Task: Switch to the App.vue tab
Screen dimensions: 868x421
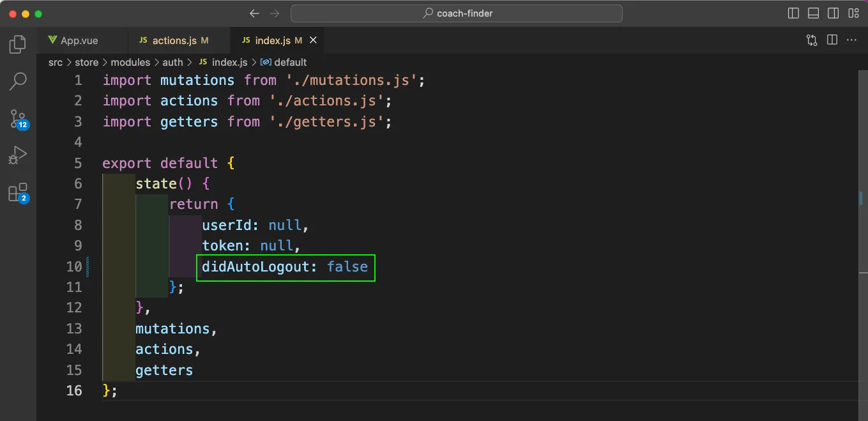Action: click(82, 40)
